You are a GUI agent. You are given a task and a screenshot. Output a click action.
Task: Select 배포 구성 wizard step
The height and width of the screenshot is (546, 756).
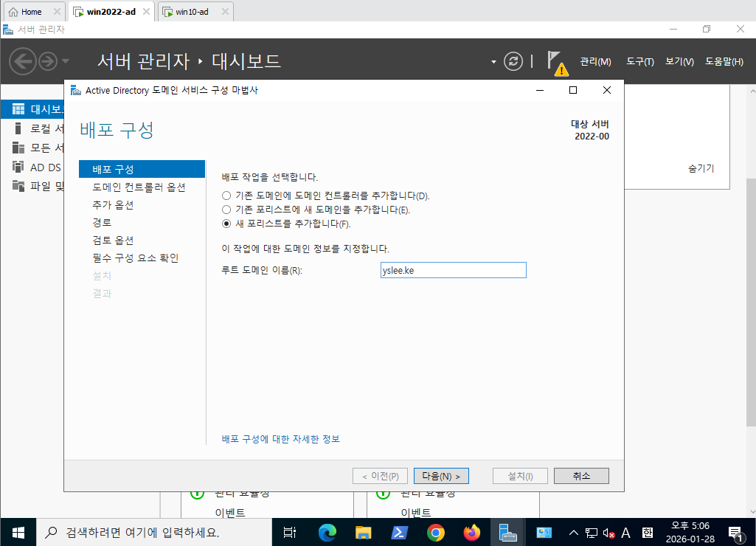coord(142,169)
